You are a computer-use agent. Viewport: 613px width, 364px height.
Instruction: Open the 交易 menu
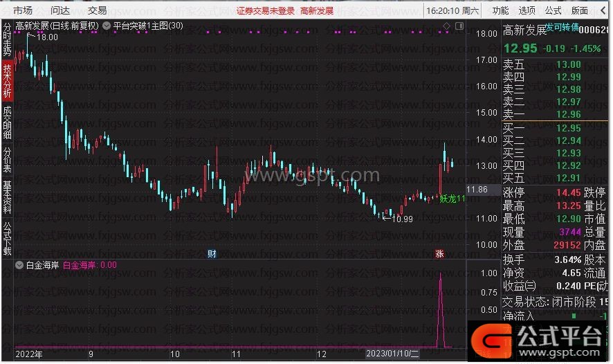(98, 10)
